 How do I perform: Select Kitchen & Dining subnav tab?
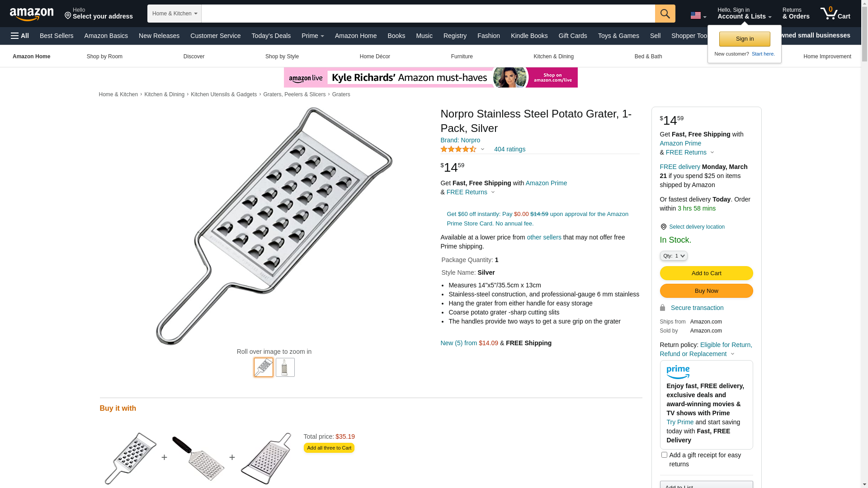point(553,56)
